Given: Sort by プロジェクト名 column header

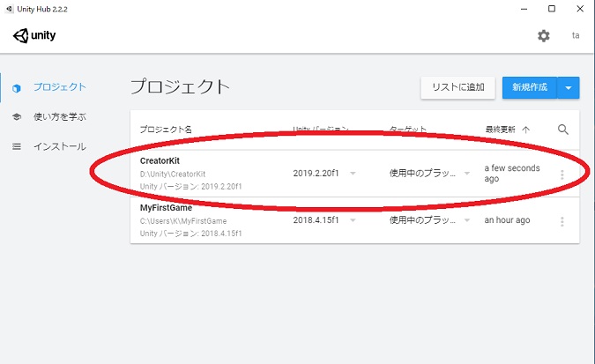Looking at the screenshot, I should 166,130.
